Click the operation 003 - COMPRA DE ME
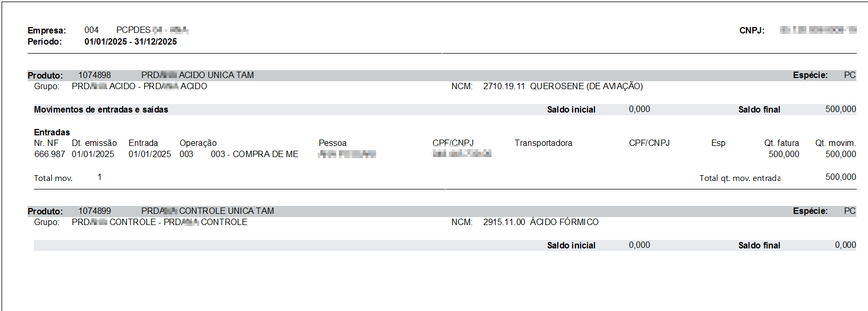Viewport: 868px width, 311px height. pos(254,154)
